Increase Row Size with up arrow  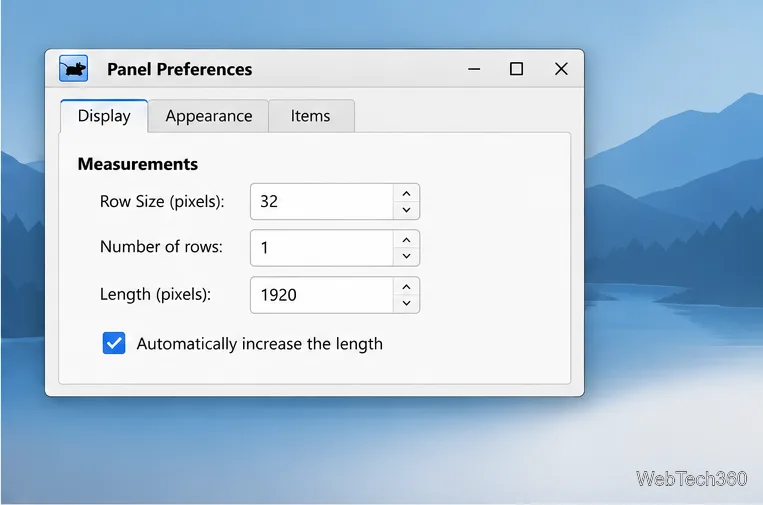406,194
